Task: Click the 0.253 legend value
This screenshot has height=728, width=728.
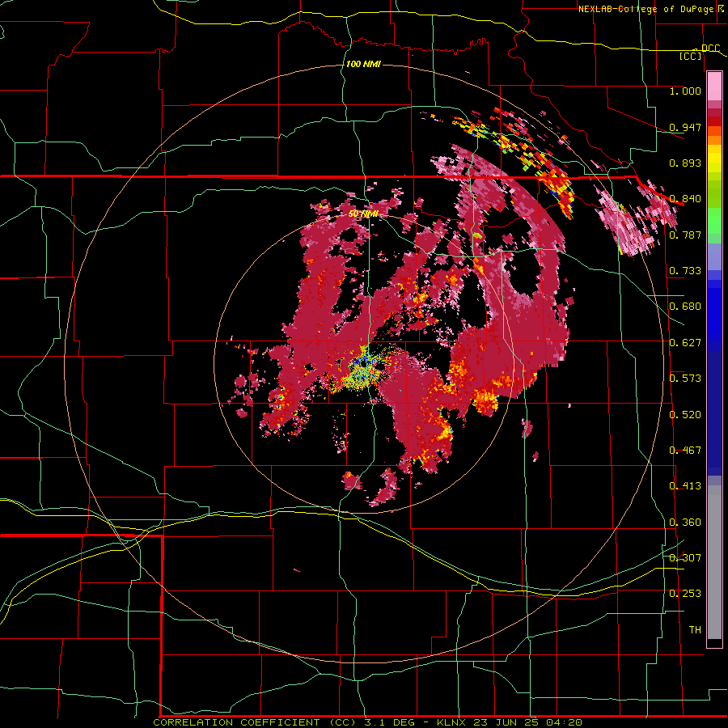Action: click(x=685, y=594)
